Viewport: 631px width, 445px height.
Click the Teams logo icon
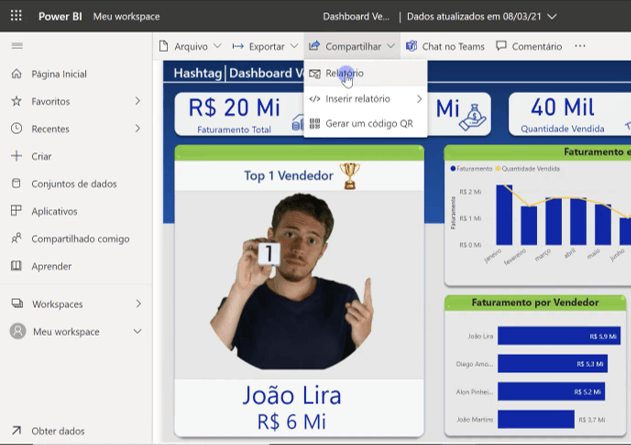coord(411,46)
